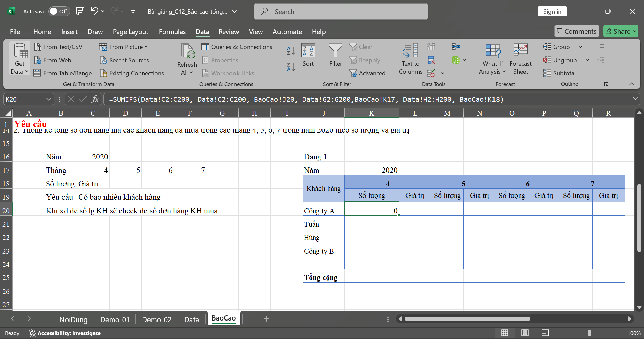Image resolution: width=644 pixels, height=339 pixels.
Task: Select Normal view in status bar
Action: coord(505,333)
